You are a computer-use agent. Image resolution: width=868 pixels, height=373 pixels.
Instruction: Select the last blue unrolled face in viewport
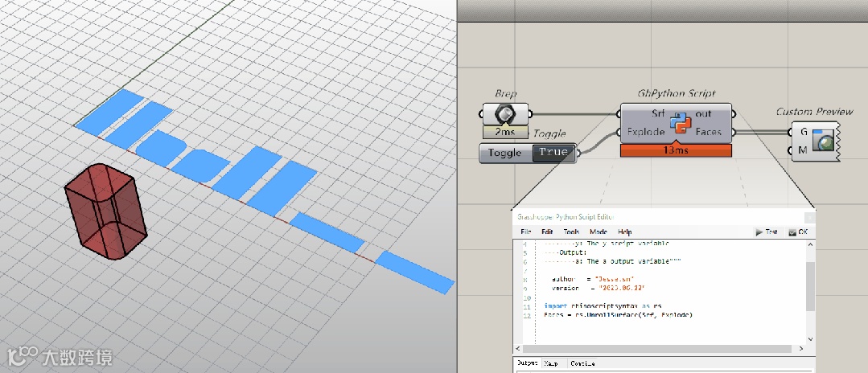pos(415,273)
